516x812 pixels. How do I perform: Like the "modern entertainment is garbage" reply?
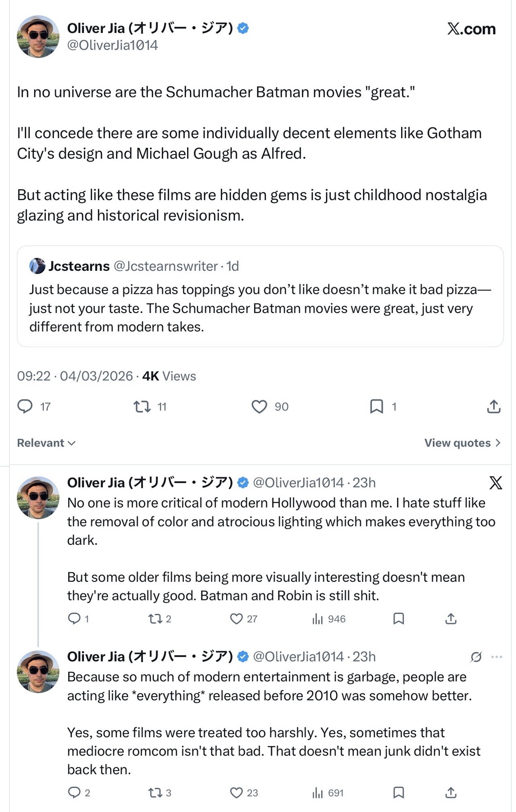236,793
